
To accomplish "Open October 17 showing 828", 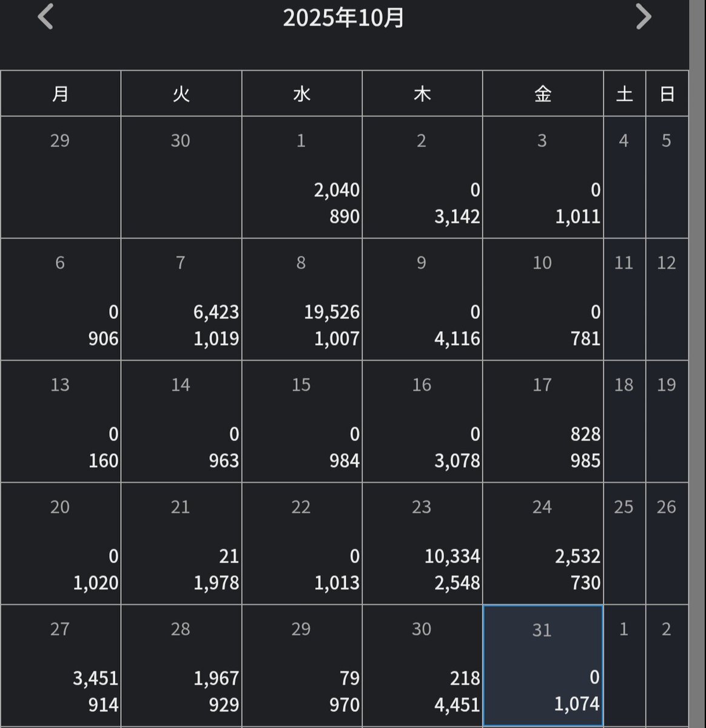I will pyautogui.click(x=543, y=422).
